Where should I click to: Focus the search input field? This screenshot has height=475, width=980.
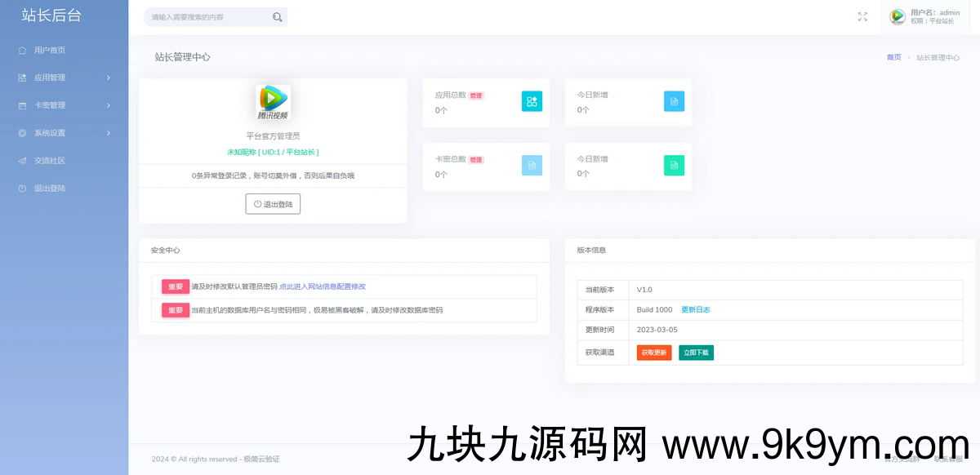click(208, 17)
